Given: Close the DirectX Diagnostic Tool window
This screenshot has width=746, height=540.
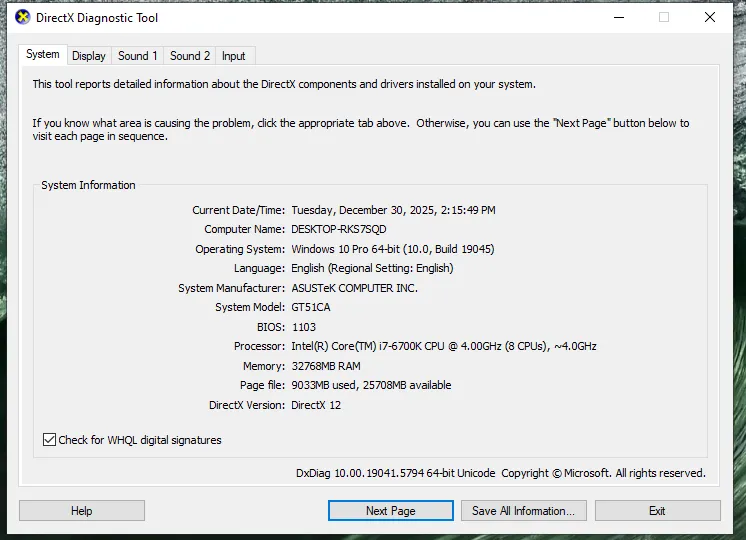Looking at the screenshot, I should (710, 17).
